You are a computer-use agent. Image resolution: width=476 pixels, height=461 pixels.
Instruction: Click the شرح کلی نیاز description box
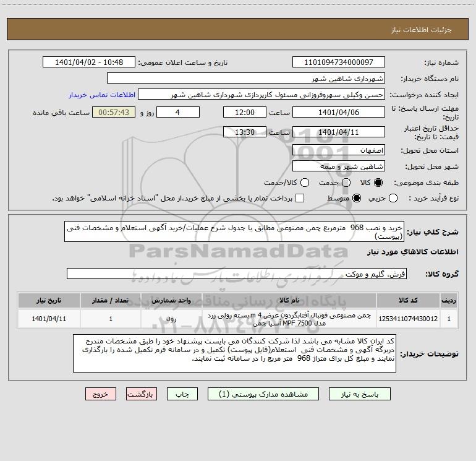(234, 231)
